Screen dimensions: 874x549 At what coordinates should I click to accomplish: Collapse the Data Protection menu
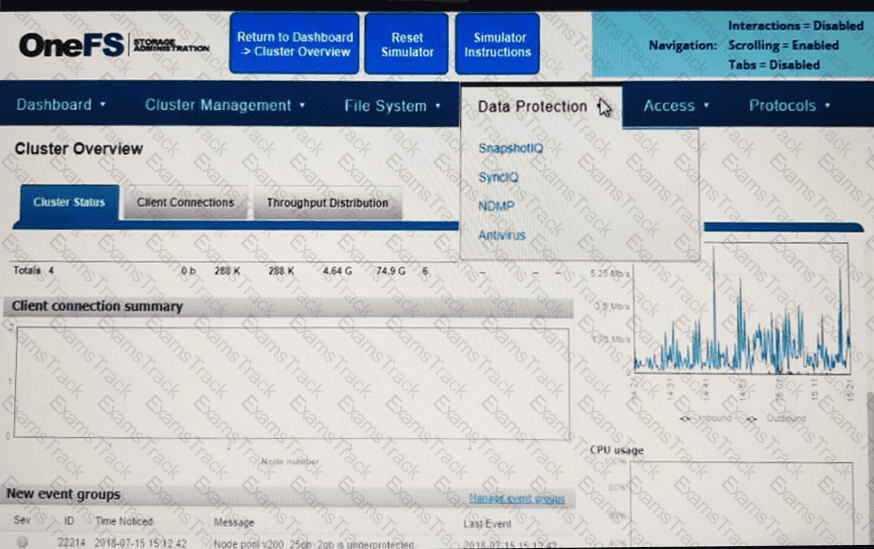(540, 106)
